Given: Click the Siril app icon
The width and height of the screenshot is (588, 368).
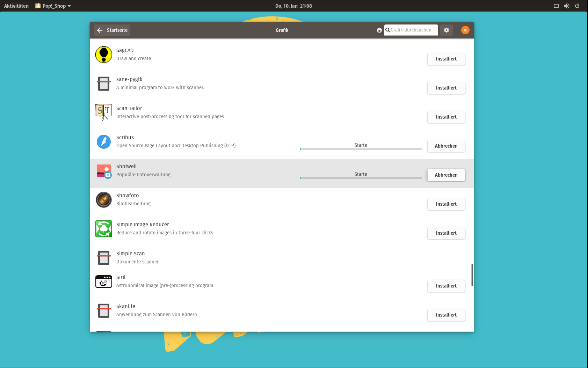Looking at the screenshot, I should click(x=104, y=282).
